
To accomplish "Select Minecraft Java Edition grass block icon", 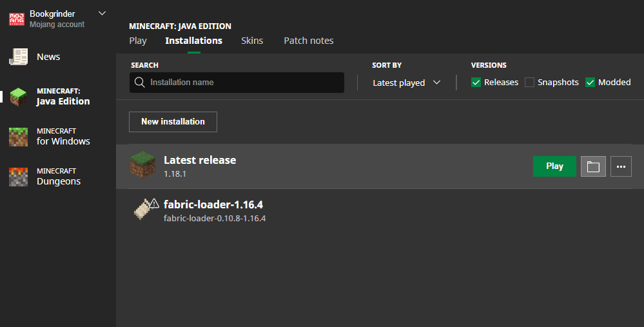I will pos(18,97).
